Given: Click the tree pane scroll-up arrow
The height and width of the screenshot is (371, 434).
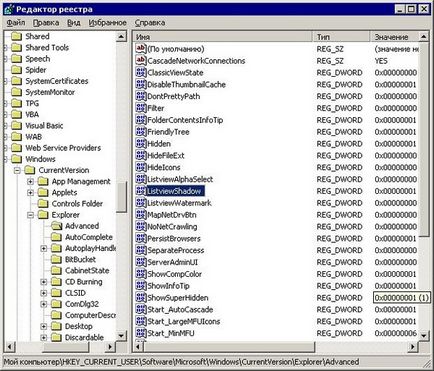Looking at the screenshot, I should point(122,36).
